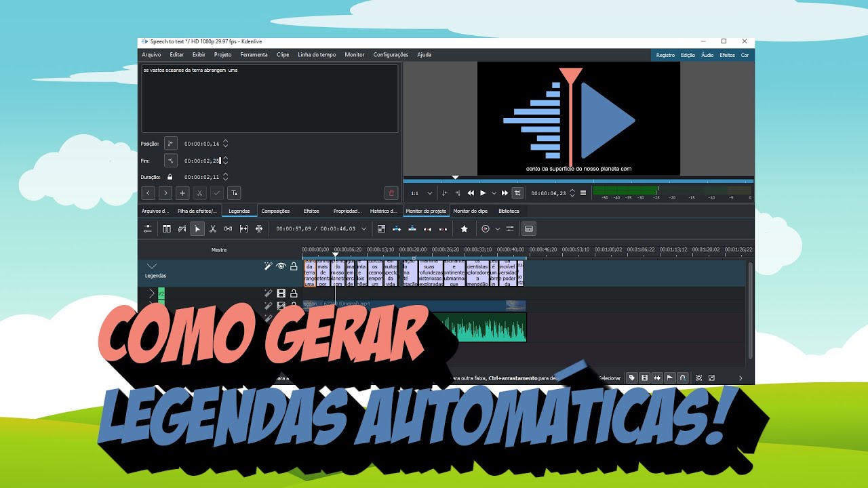Edit the subtitle text box

tap(269, 98)
